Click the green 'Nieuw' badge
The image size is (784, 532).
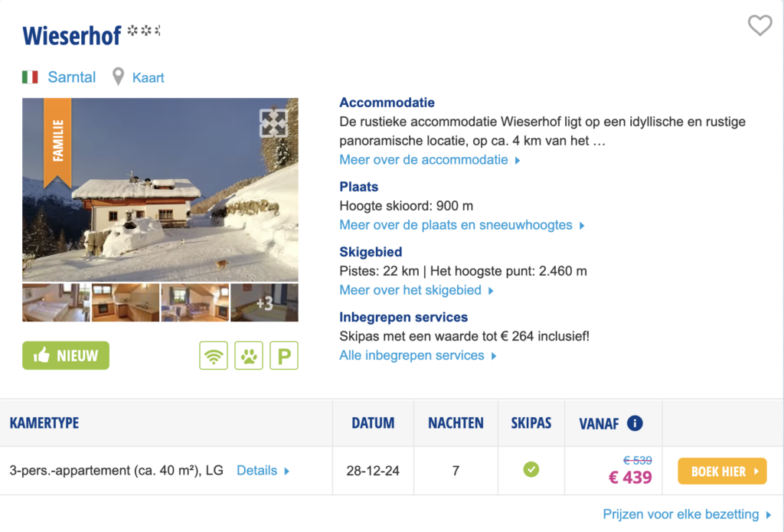pyautogui.click(x=66, y=355)
